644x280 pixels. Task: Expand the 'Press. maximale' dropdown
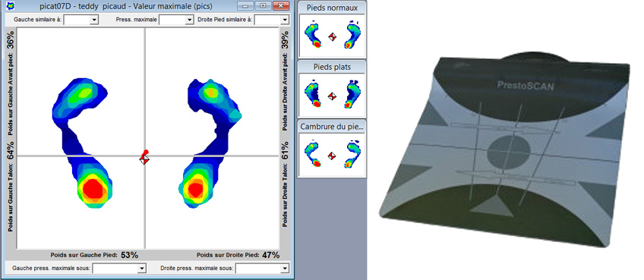[176, 19]
